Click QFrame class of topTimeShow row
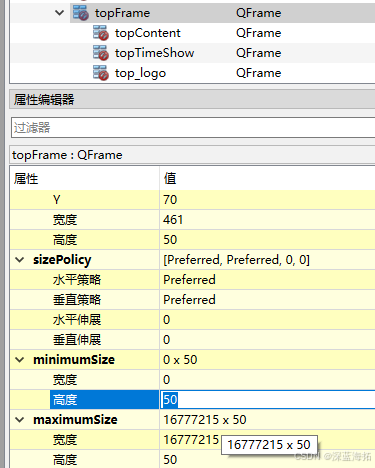 tap(259, 53)
